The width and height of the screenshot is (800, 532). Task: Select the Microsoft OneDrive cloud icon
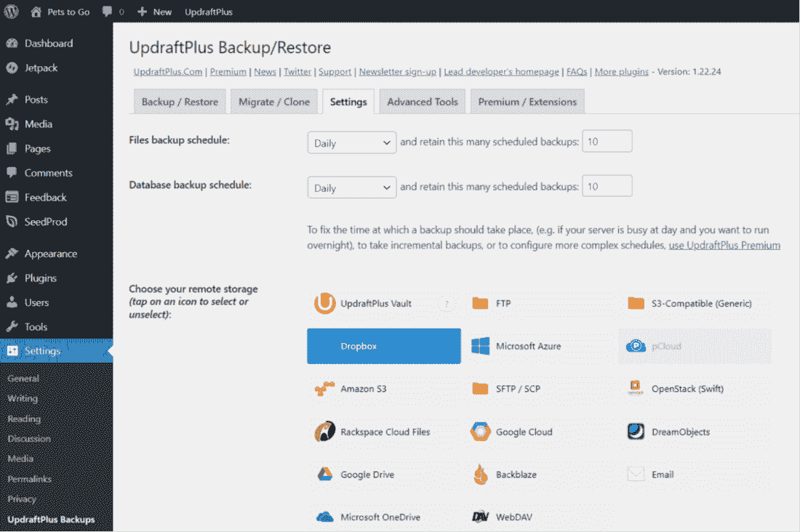(x=324, y=517)
